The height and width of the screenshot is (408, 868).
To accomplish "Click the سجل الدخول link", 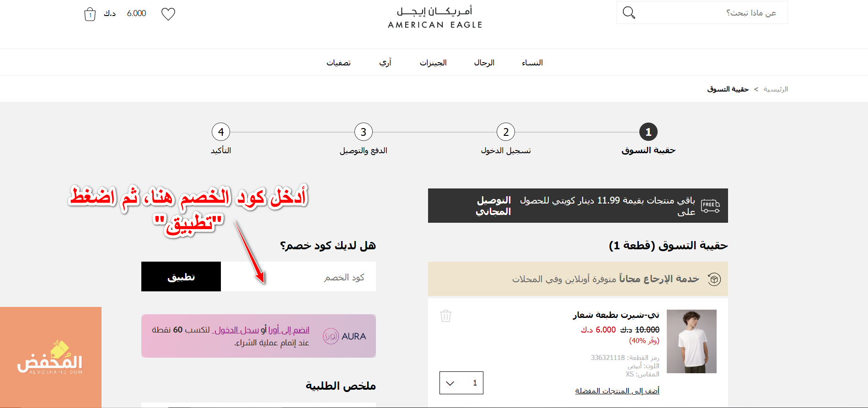I will click(236, 330).
